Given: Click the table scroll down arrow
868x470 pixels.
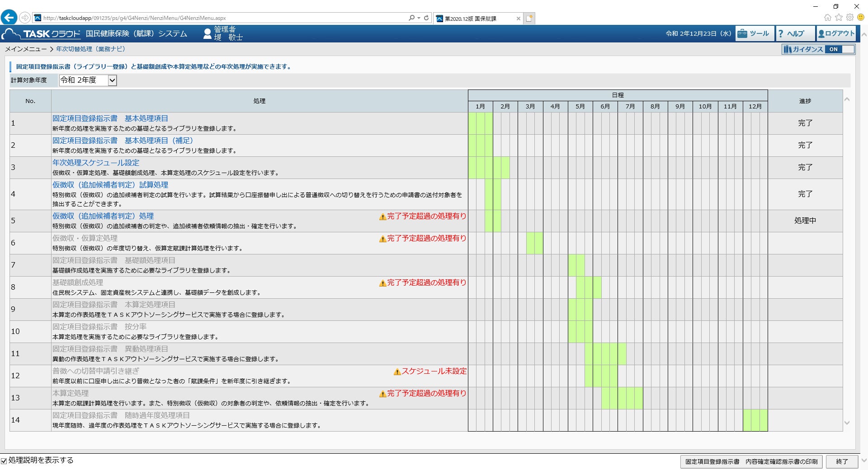Looking at the screenshot, I should click(x=847, y=423).
